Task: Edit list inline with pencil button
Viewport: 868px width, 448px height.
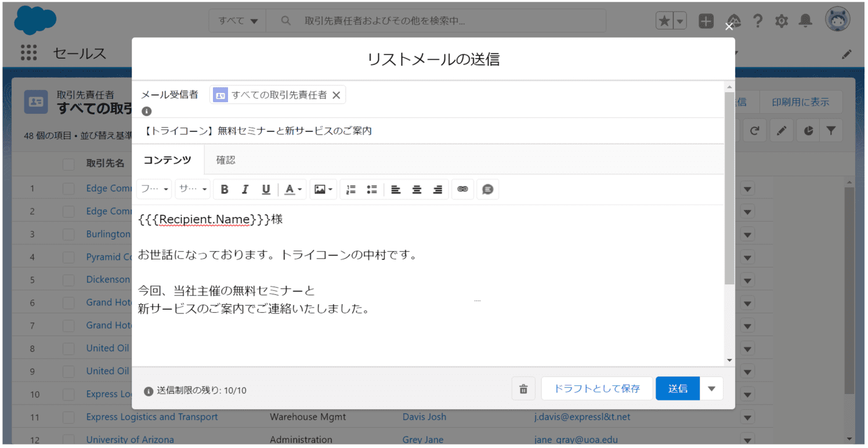Action: pos(782,131)
